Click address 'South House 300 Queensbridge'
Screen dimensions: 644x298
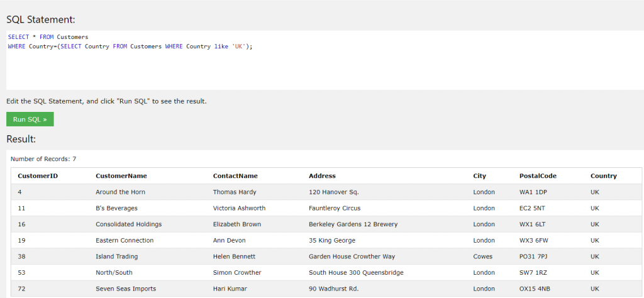[x=356, y=273]
